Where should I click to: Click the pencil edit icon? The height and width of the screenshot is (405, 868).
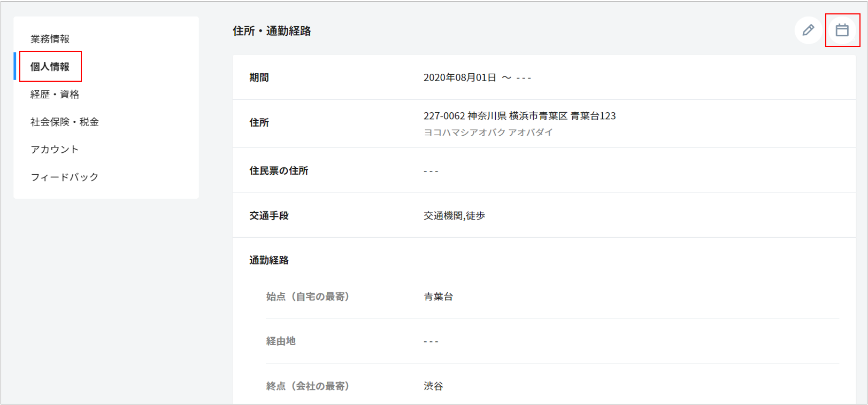808,30
